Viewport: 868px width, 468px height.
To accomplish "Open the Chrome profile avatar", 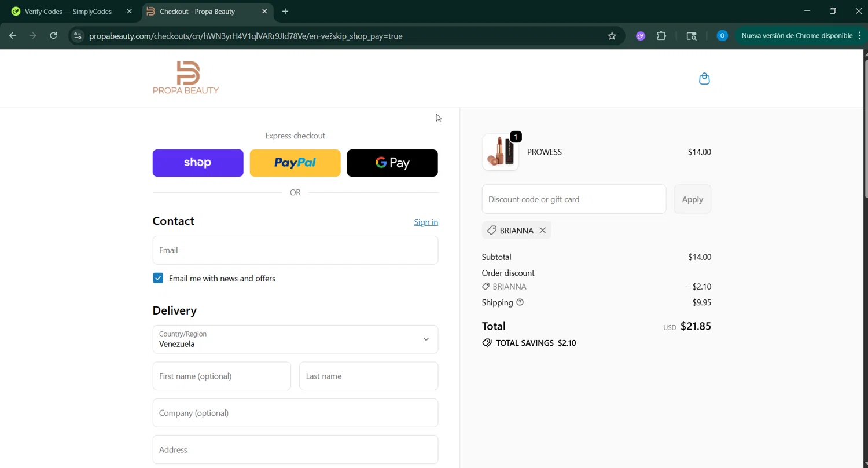I will 722,36.
